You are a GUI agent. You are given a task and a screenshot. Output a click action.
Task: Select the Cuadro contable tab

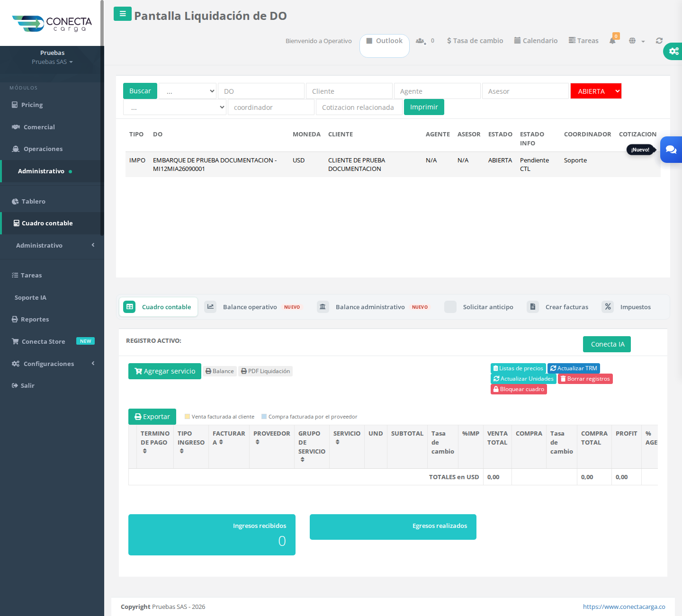click(x=158, y=307)
